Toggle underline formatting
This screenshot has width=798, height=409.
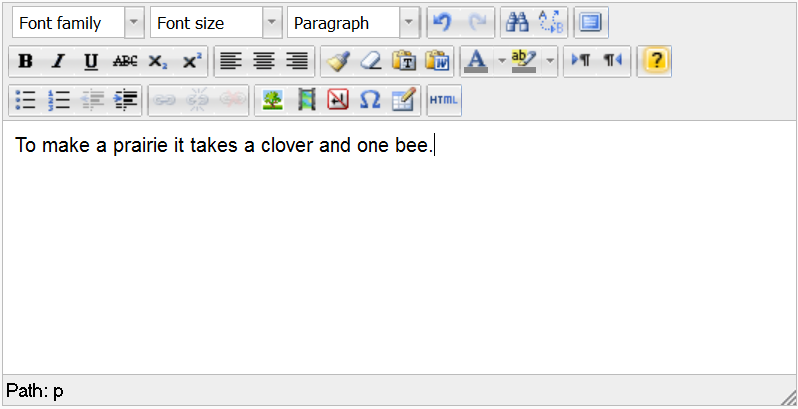[x=91, y=62]
